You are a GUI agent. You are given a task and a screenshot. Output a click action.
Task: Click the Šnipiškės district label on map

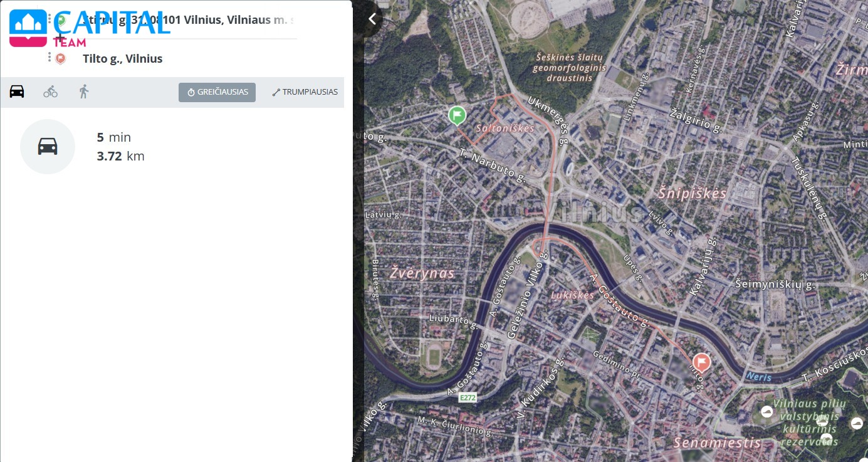tap(692, 193)
